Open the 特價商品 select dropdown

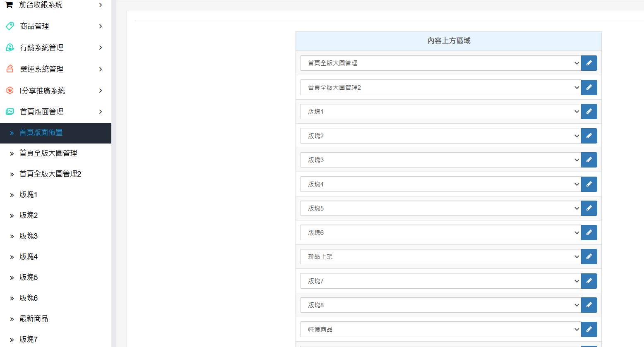point(440,329)
